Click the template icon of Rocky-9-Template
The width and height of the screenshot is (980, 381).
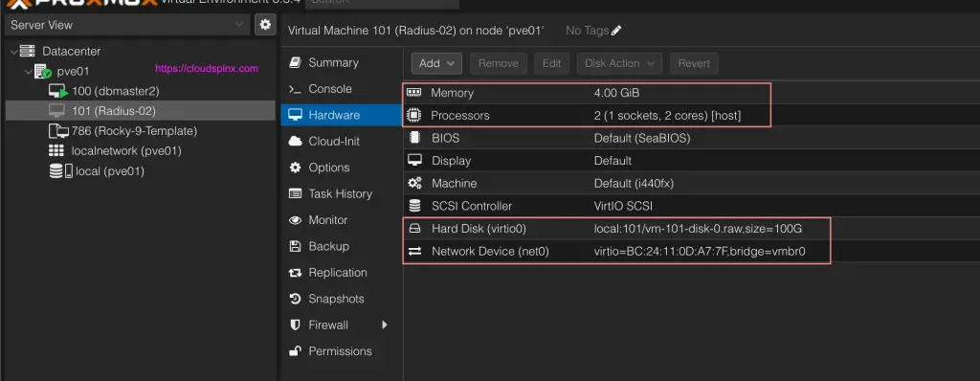point(58,131)
